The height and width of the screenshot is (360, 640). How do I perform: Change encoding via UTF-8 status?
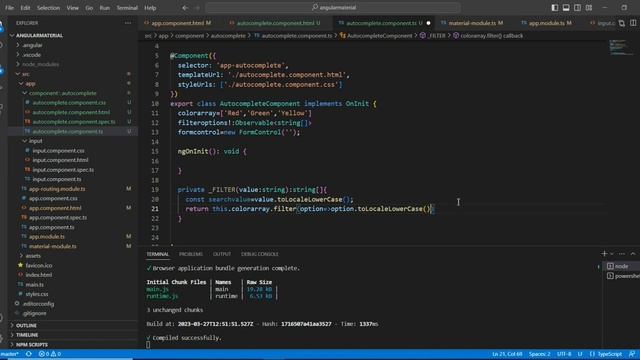(x=564, y=354)
